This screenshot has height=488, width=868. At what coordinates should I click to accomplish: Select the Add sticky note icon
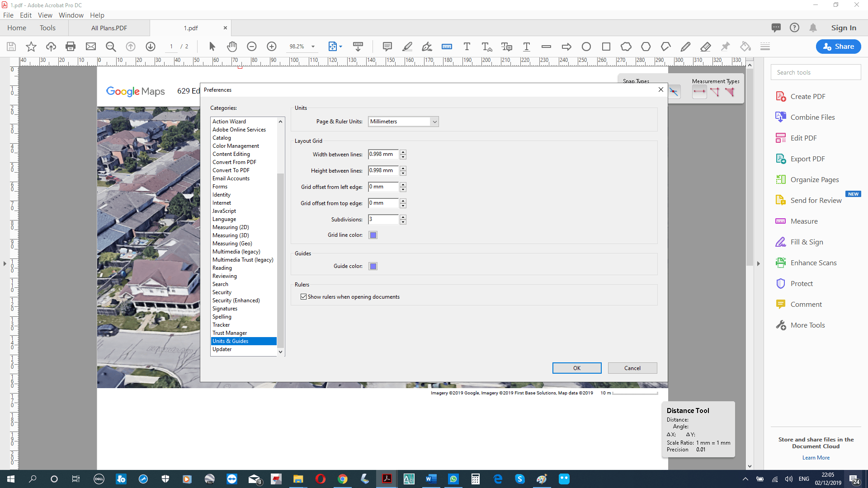387,47
